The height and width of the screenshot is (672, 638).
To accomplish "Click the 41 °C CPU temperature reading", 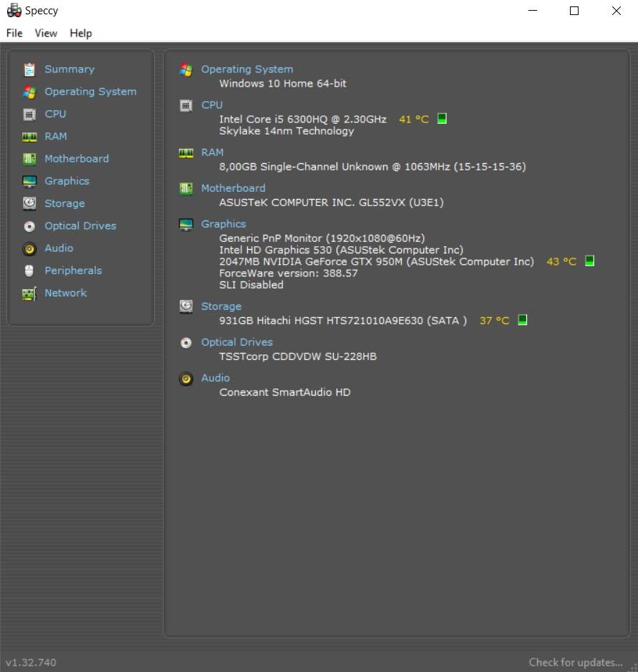I will tap(414, 119).
